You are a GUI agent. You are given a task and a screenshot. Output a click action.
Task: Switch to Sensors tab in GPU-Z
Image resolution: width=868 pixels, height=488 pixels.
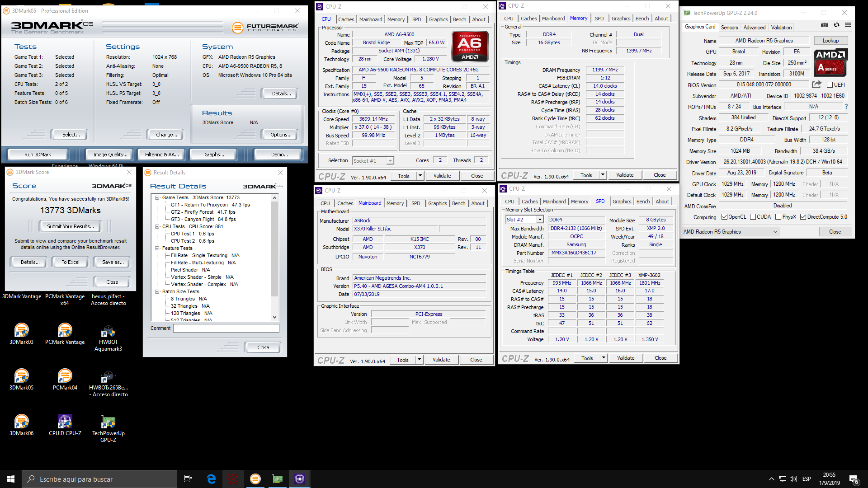(x=729, y=28)
